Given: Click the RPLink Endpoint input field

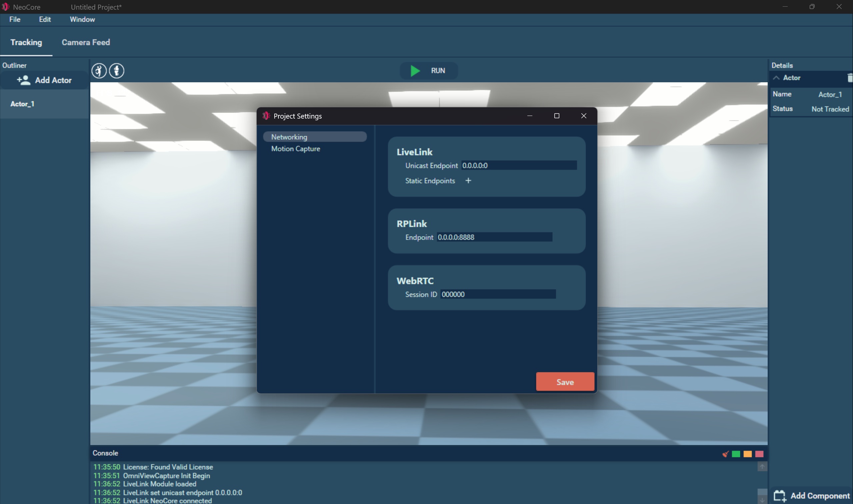Looking at the screenshot, I should click(494, 237).
